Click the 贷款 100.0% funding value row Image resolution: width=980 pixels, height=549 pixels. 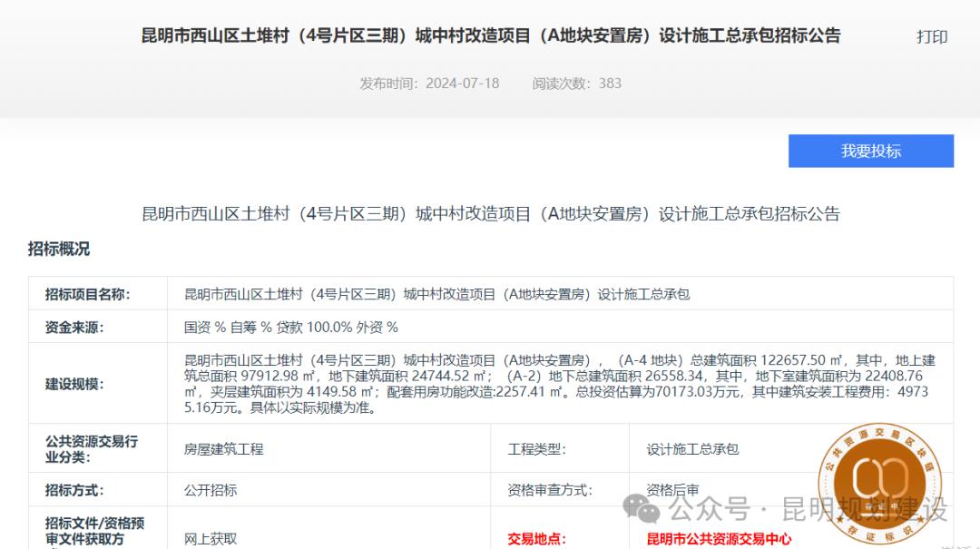pos(291,327)
